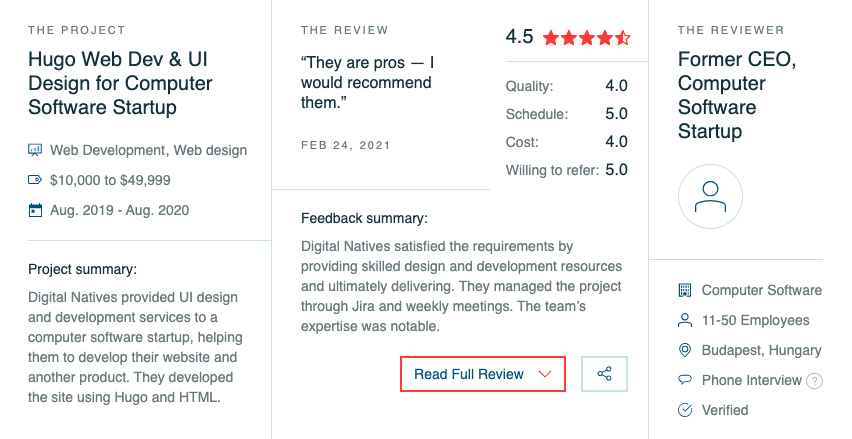Click the Verified label

point(725,410)
